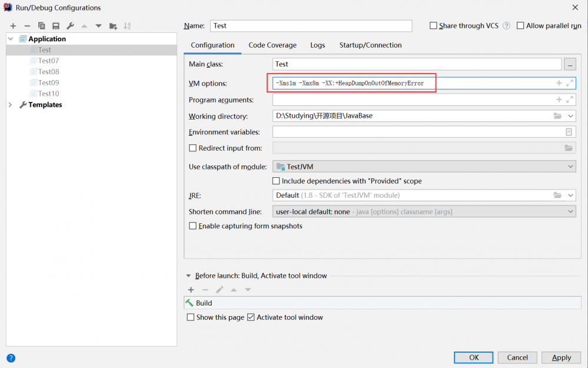Open the environment variables editor icon

569,132
